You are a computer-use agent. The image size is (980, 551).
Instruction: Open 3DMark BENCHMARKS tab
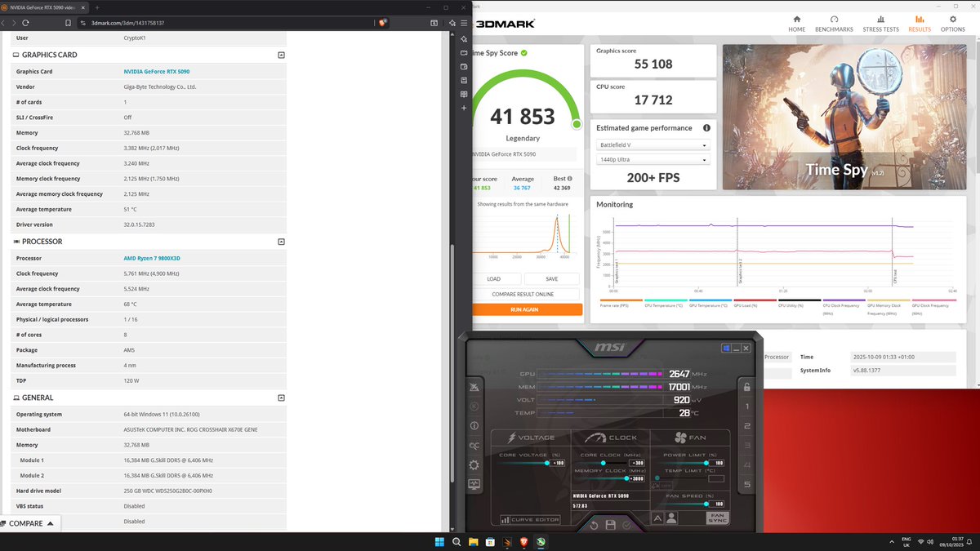tap(834, 24)
